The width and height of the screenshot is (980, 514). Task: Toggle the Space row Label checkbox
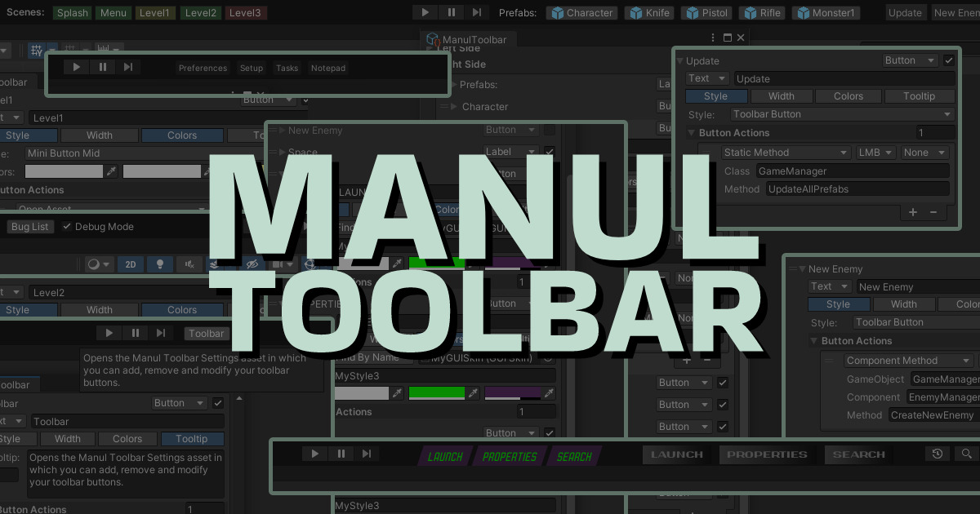point(550,152)
